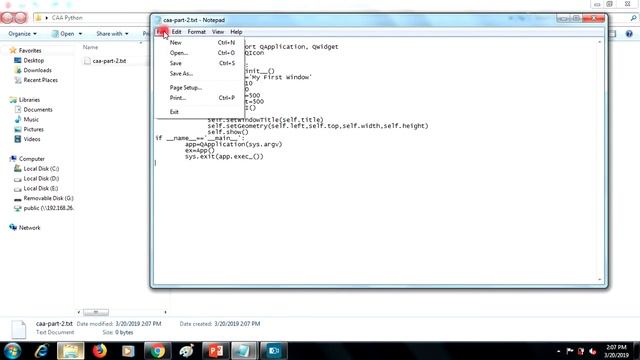
Task: Open Google Chrome from the taskbar
Action: click(157, 351)
